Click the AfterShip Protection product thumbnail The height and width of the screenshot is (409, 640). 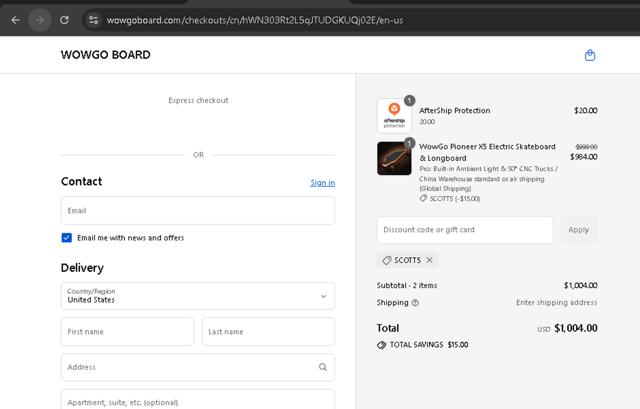(394, 116)
